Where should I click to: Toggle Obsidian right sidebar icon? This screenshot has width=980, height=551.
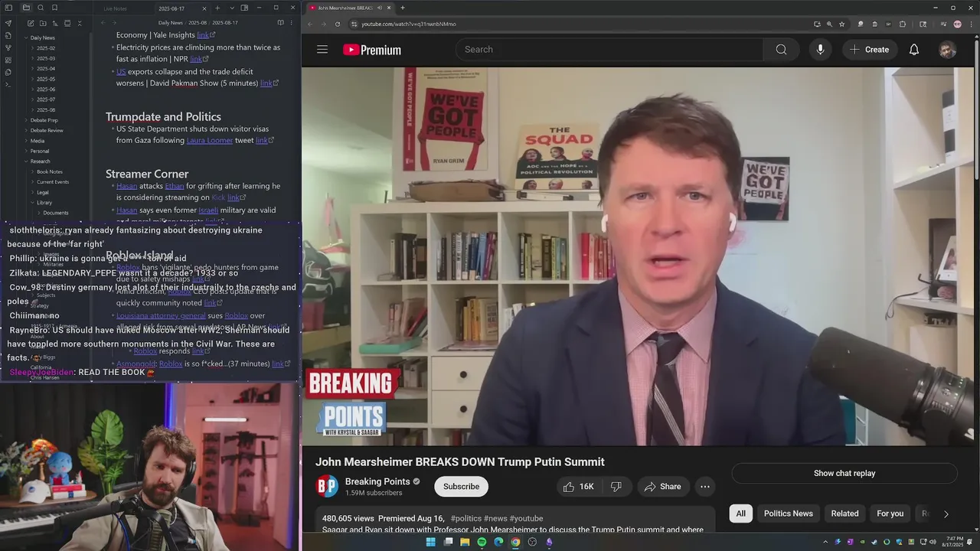click(244, 8)
